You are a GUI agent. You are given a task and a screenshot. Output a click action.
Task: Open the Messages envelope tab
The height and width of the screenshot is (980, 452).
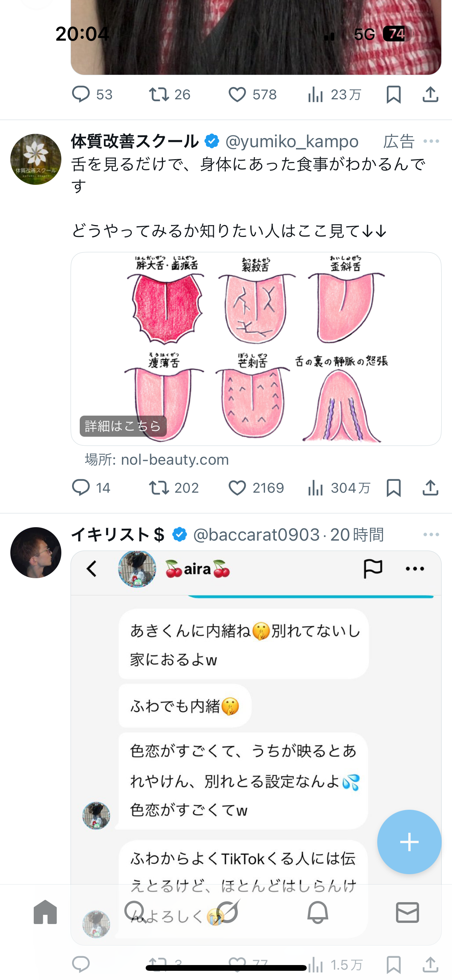pos(407,912)
